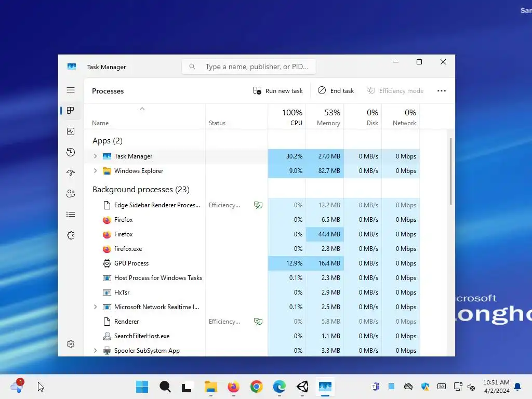Click the Firefox row using 6.5 MB
Viewport: 532px width, 399px height.
click(252, 220)
